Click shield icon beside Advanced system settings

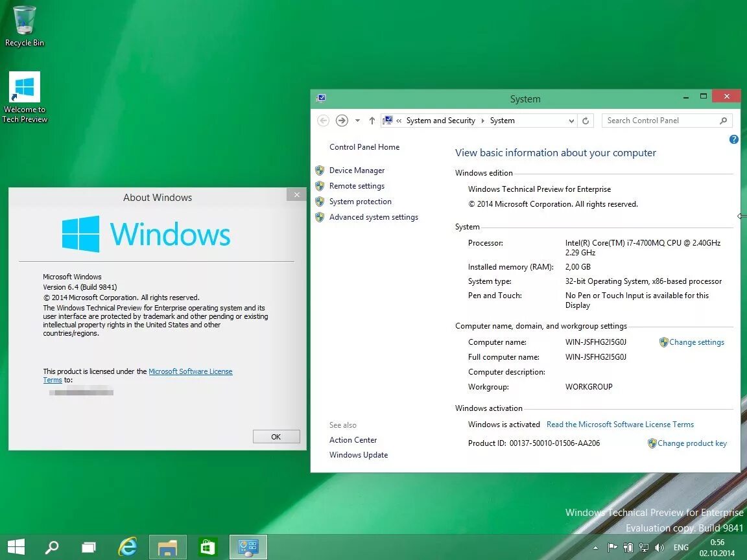point(320,217)
